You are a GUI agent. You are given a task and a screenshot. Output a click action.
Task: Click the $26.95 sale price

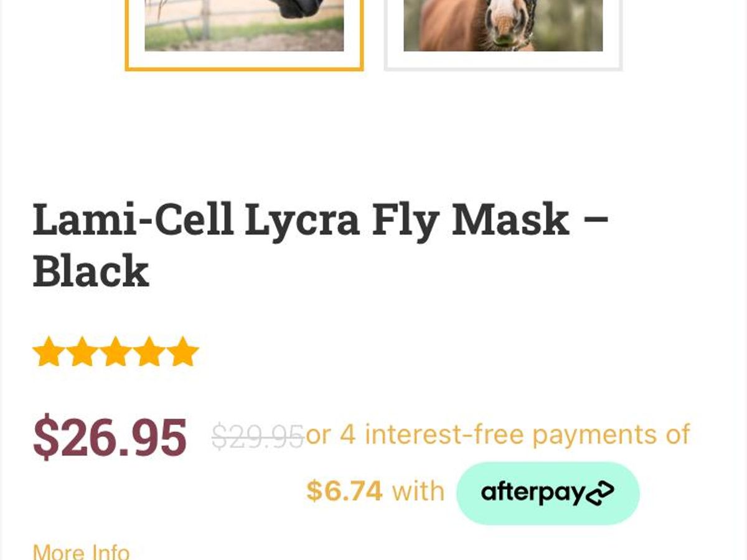[x=110, y=438]
